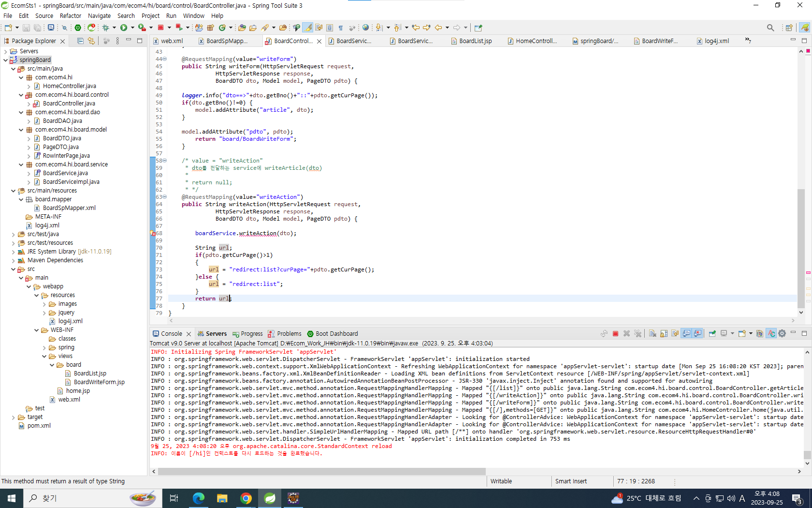The width and height of the screenshot is (812, 508).
Task: Expand Maven Dependencies node
Action: 13,260
